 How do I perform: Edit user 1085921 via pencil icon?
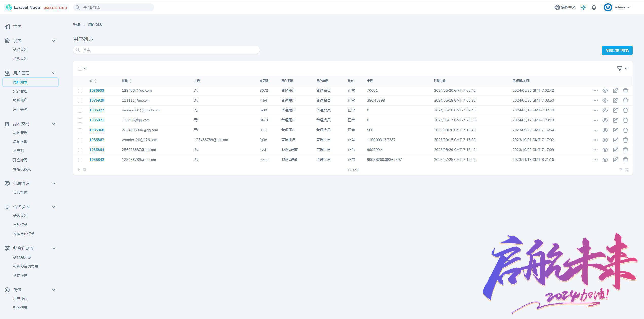[x=615, y=120]
